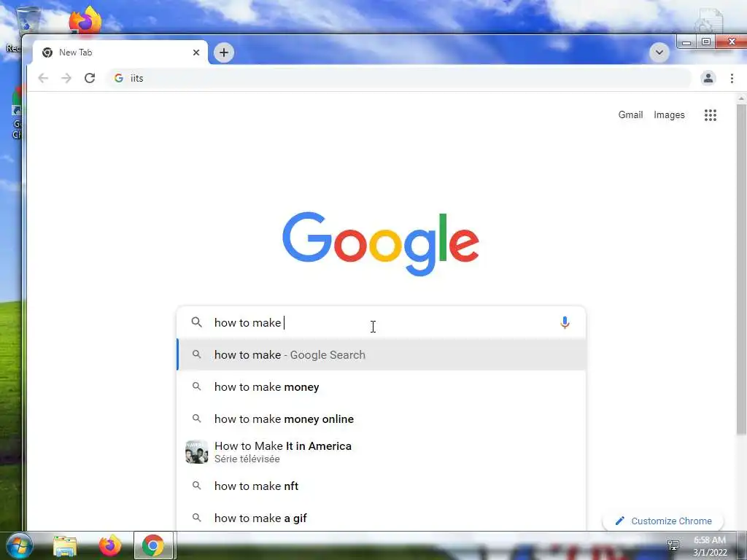747x560 pixels.
Task: Select the 'how to make money' suggestion
Action: click(x=381, y=386)
